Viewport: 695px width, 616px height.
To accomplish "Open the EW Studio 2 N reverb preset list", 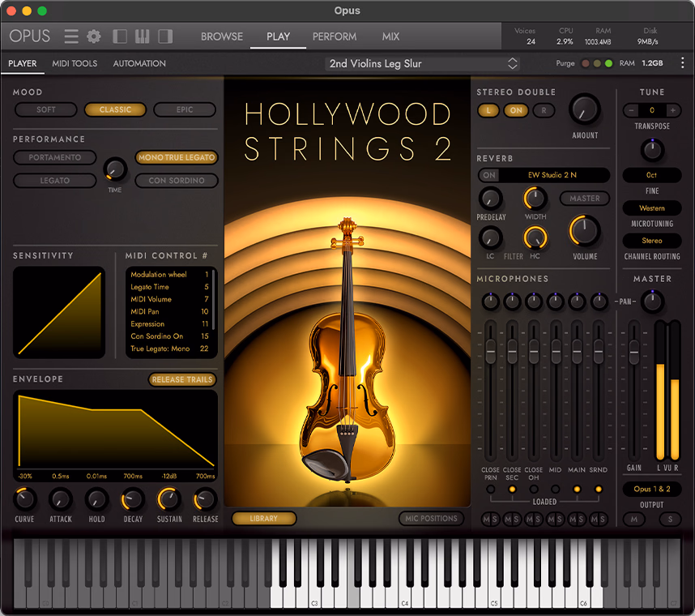I will click(552, 175).
